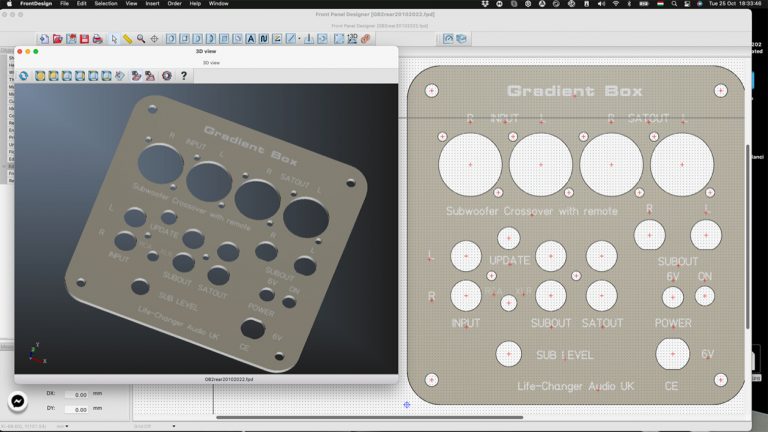Click the DX value input field
The height and width of the screenshot is (432, 768).
click(x=77, y=394)
